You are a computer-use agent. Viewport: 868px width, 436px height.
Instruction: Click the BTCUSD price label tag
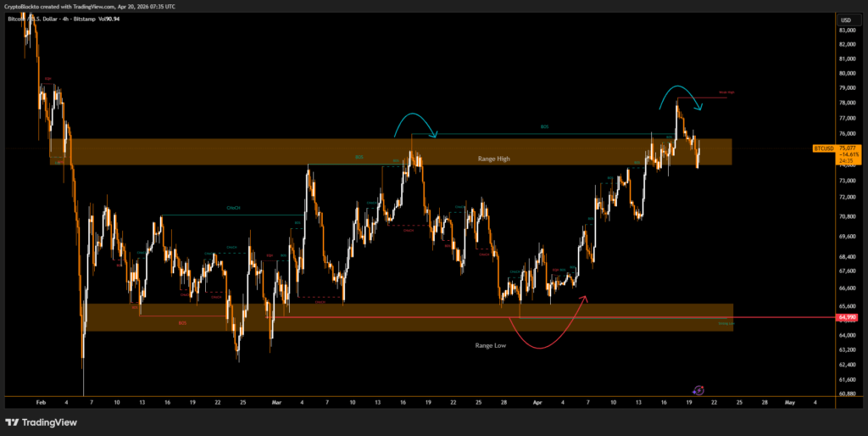[x=824, y=148]
